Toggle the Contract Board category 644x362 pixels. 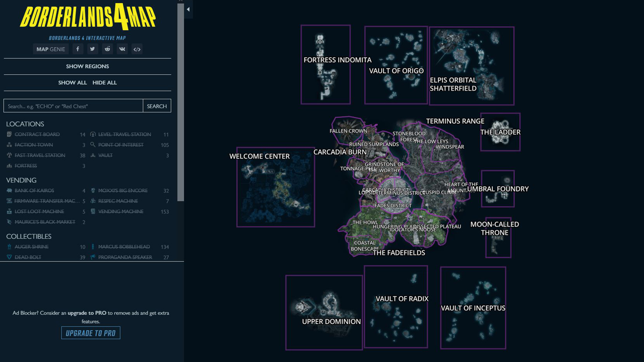(46, 134)
